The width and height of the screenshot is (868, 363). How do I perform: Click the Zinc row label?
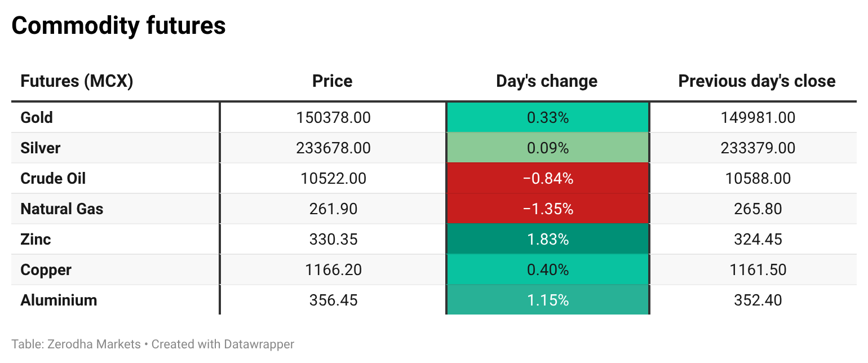[x=36, y=240]
